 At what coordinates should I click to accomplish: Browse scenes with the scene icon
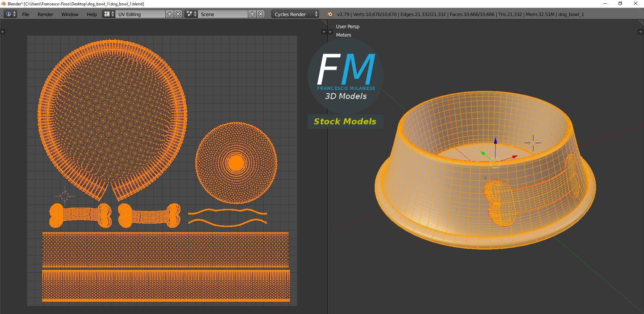pyautogui.click(x=191, y=14)
